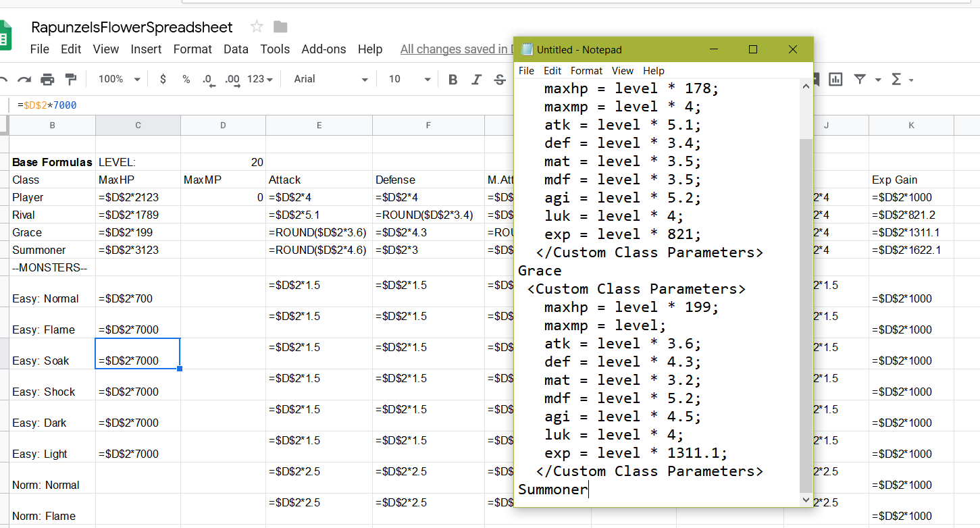Open the 100% zoom dropdown
Image resolution: width=980 pixels, height=528 pixels.
coord(119,80)
